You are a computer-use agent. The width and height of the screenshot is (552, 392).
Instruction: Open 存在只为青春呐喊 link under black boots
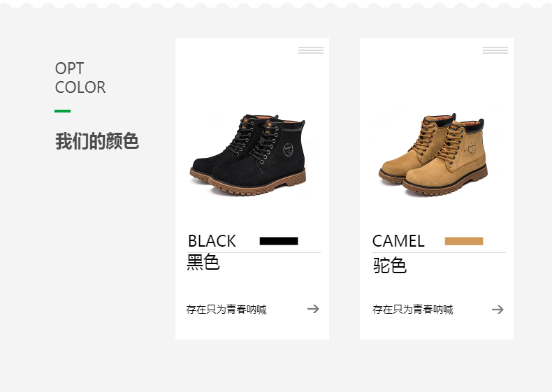pyautogui.click(x=226, y=310)
